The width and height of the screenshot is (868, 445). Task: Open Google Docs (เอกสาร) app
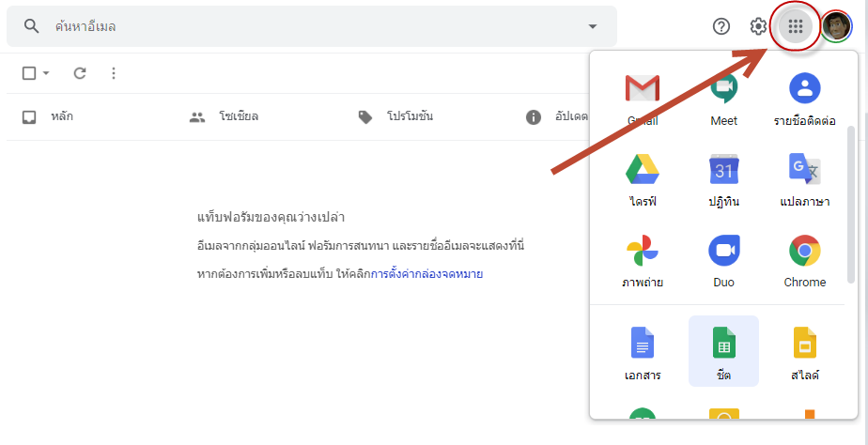tap(643, 351)
